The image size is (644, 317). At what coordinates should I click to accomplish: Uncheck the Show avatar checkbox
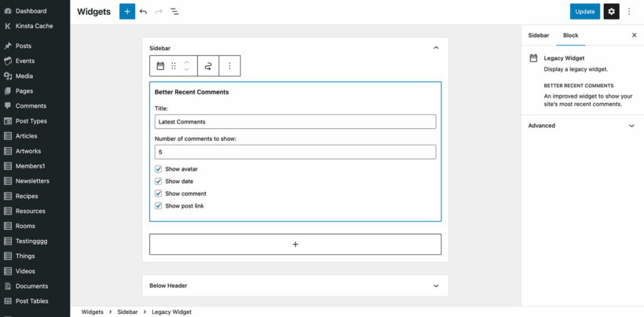click(x=159, y=169)
